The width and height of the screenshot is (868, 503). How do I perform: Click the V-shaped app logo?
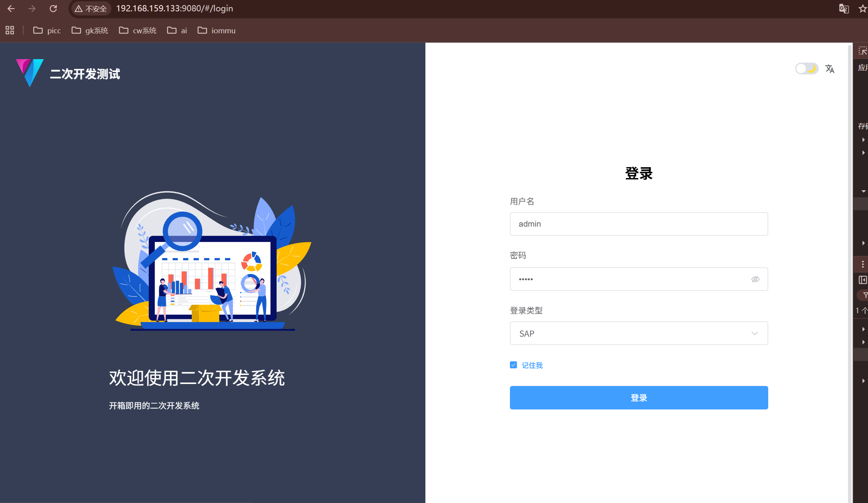pyautogui.click(x=30, y=73)
